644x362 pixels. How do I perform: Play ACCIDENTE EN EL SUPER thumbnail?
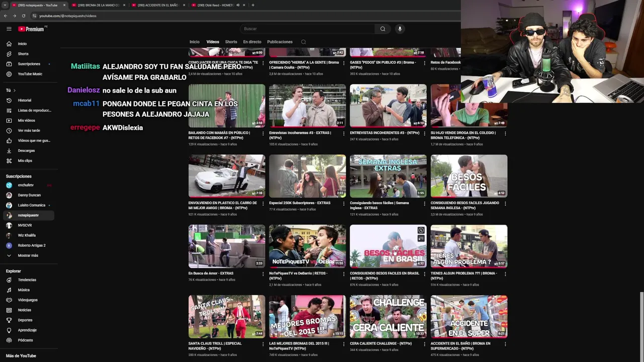[469, 316]
